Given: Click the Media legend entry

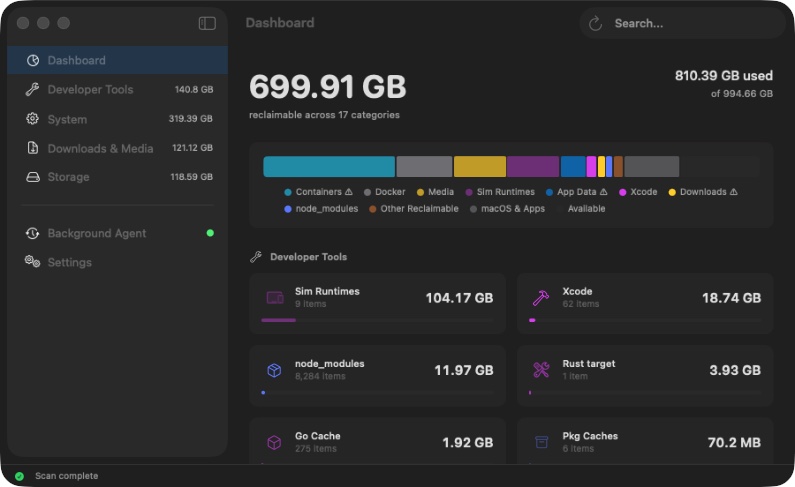Looking at the screenshot, I should pyautogui.click(x=436, y=192).
